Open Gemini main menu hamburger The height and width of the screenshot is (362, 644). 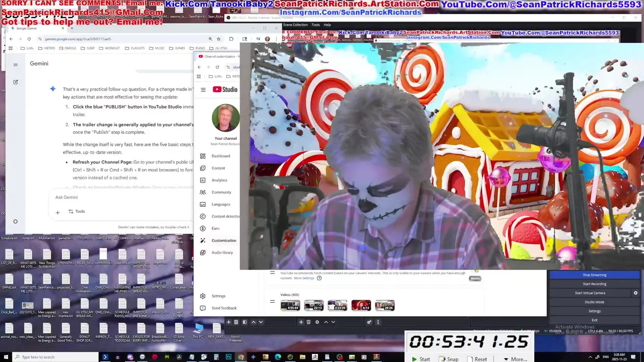[x=16, y=64]
